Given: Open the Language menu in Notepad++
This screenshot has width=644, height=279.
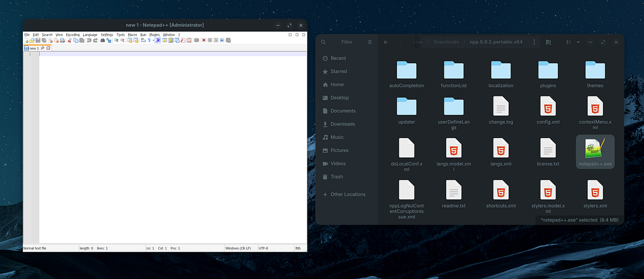Looking at the screenshot, I should [90, 35].
